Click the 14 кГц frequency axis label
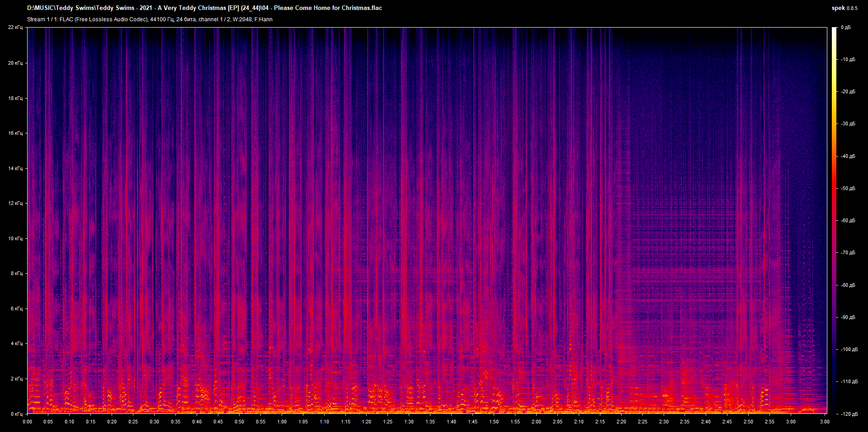The image size is (868, 432). [15, 168]
